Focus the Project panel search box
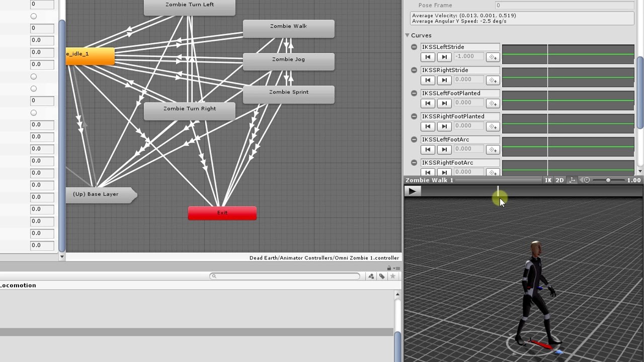 pyautogui.click(x=285, y=276)
